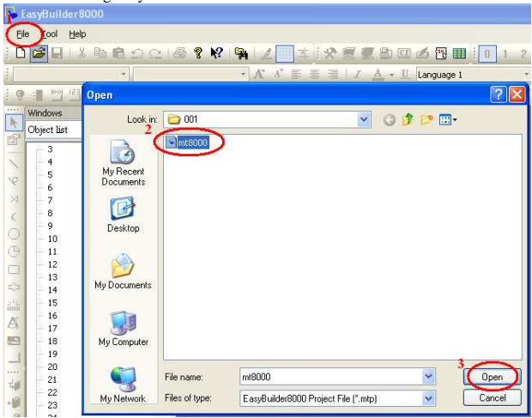Select the text 'A' drawing tool
The height and width of the screenshot is (418, 532).
pos(14,323)
